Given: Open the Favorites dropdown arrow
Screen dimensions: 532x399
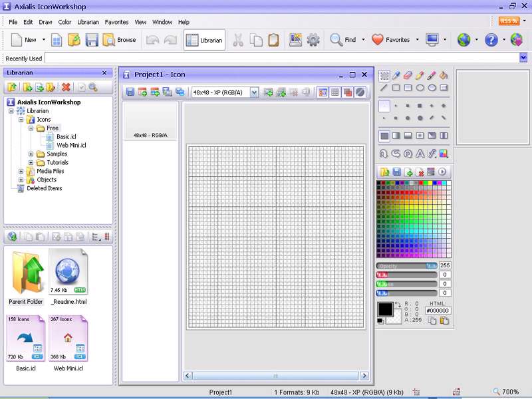Looking at the screenshot, I should (x=418, y=40).
